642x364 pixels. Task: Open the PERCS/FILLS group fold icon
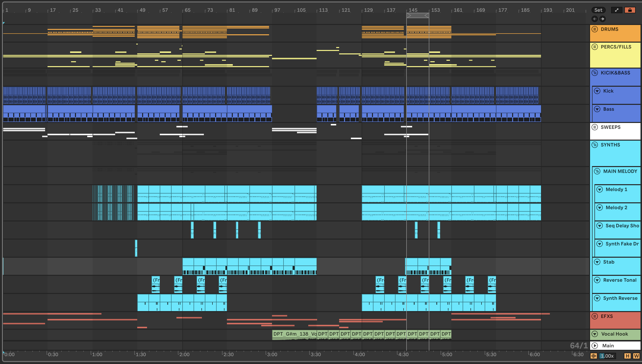pos(595,47)
